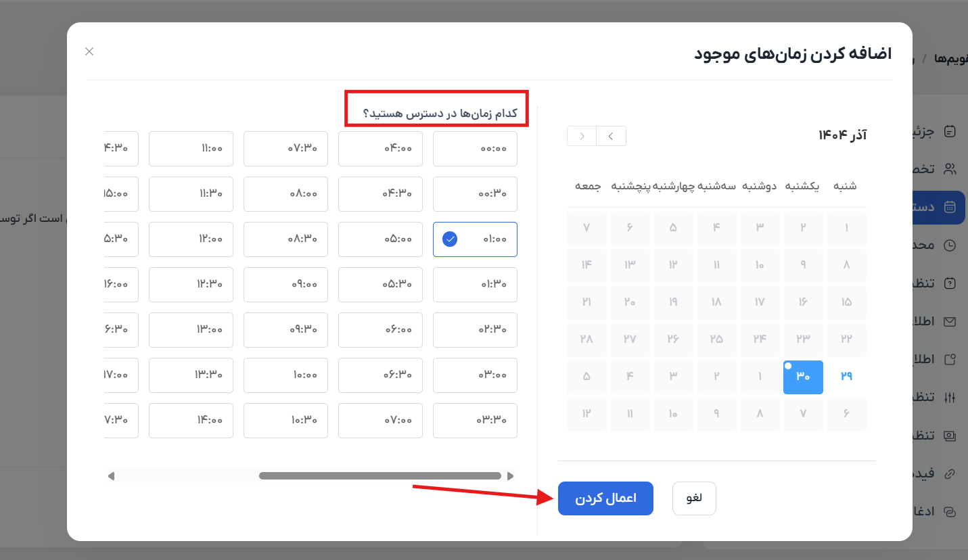This screenshot has height=560, width=968.
Task: Select the ۰۰:۰۰ time slot
Action: pos(475,149)
